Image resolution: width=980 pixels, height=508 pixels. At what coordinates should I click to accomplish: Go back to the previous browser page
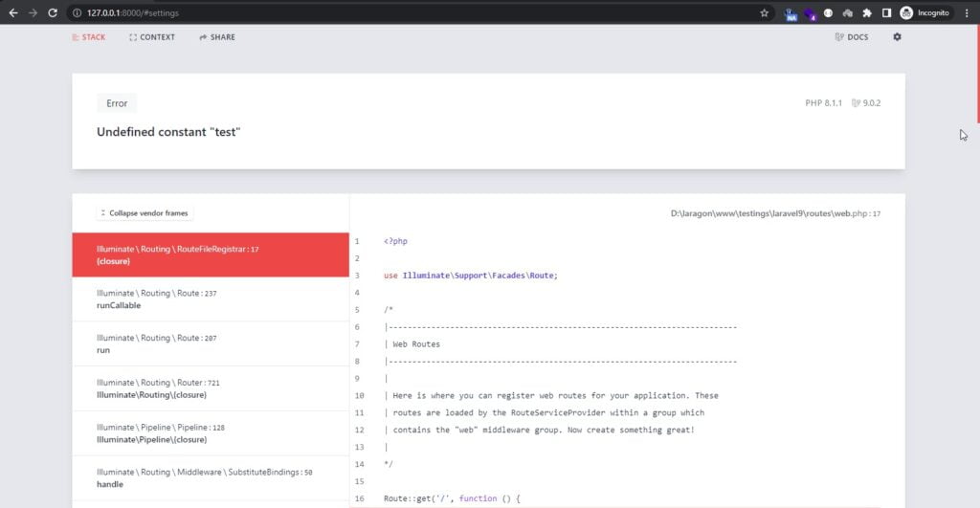pyautogui.click(x=13, y=12)
